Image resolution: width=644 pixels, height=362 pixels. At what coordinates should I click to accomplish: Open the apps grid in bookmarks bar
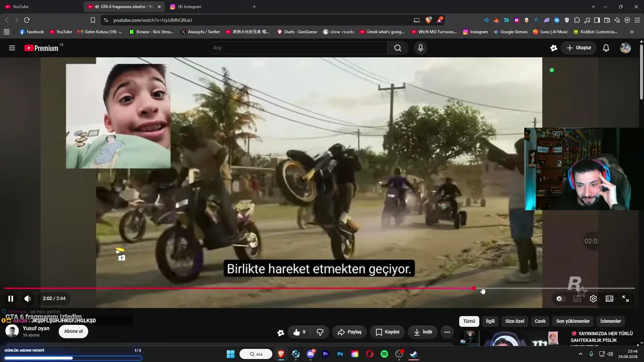tap(7, 32)
